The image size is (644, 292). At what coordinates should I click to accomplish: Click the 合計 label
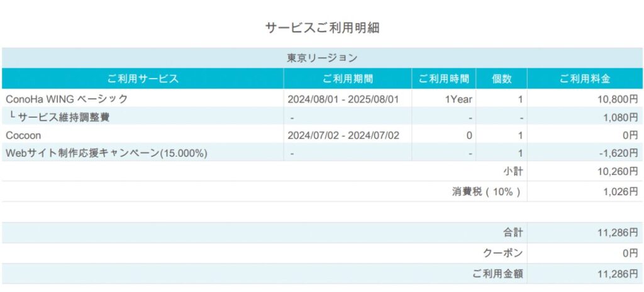(513, 233)
